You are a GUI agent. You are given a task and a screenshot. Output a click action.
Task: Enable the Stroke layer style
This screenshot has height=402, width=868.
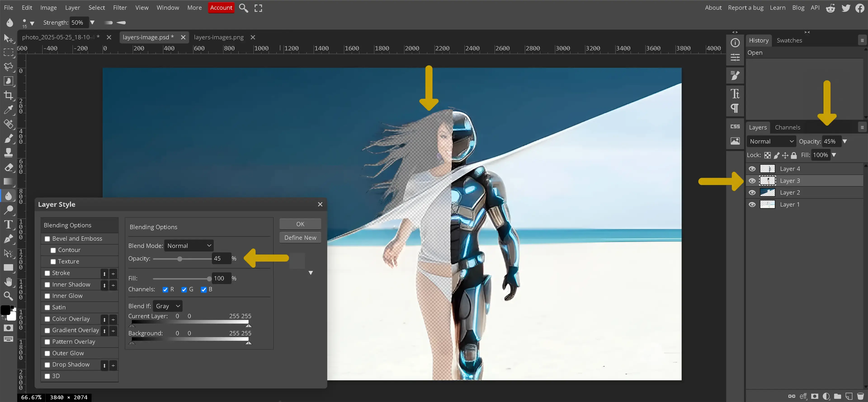click(47, 273)
